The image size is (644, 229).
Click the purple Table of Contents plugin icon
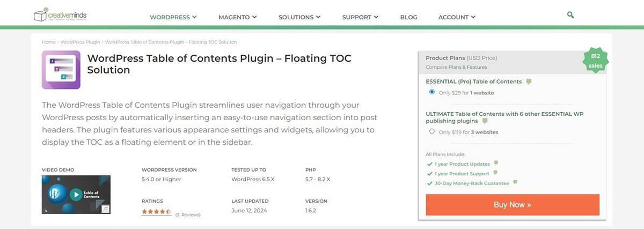pyautogui.click(x=61, y=70)
